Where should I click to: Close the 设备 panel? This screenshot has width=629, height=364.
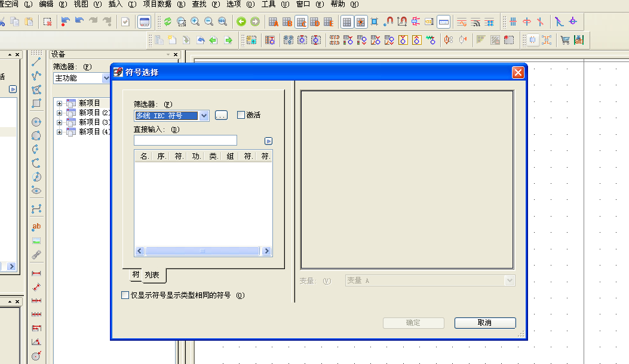176,54
